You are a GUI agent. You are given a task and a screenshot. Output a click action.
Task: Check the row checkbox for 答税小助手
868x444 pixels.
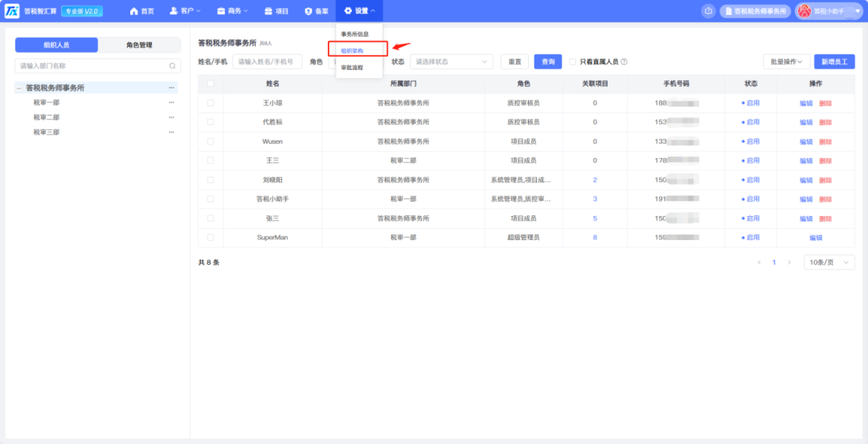211,199
